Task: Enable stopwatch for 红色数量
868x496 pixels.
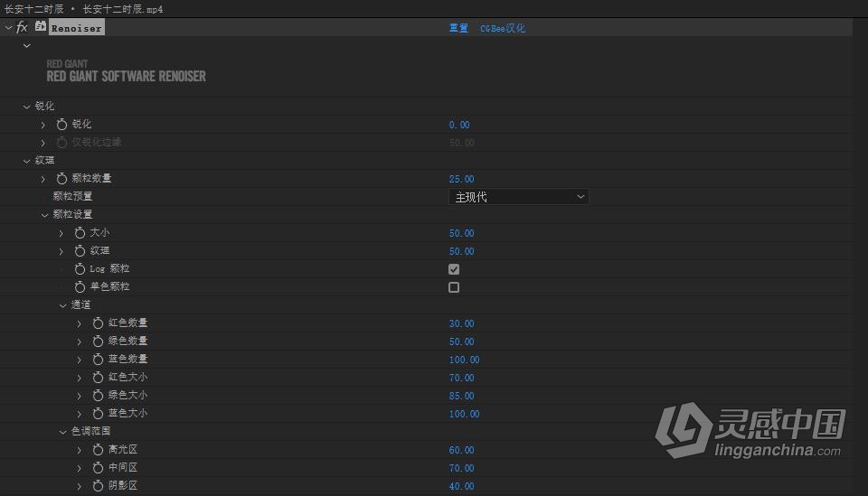Action: point(98,323)
